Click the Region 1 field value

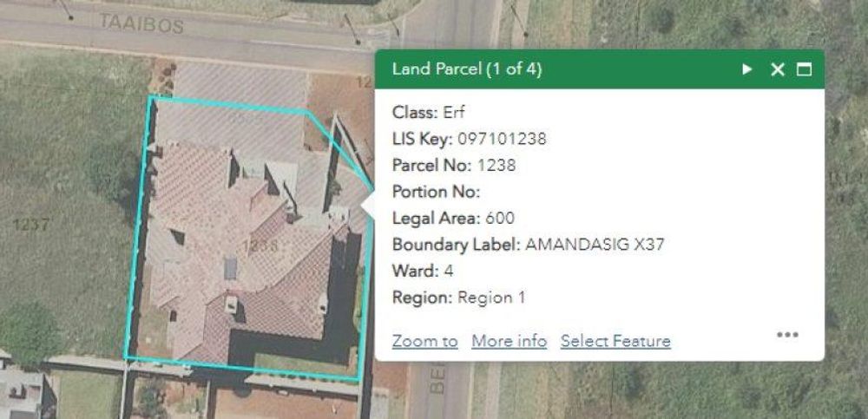click(x=491, y=298)
